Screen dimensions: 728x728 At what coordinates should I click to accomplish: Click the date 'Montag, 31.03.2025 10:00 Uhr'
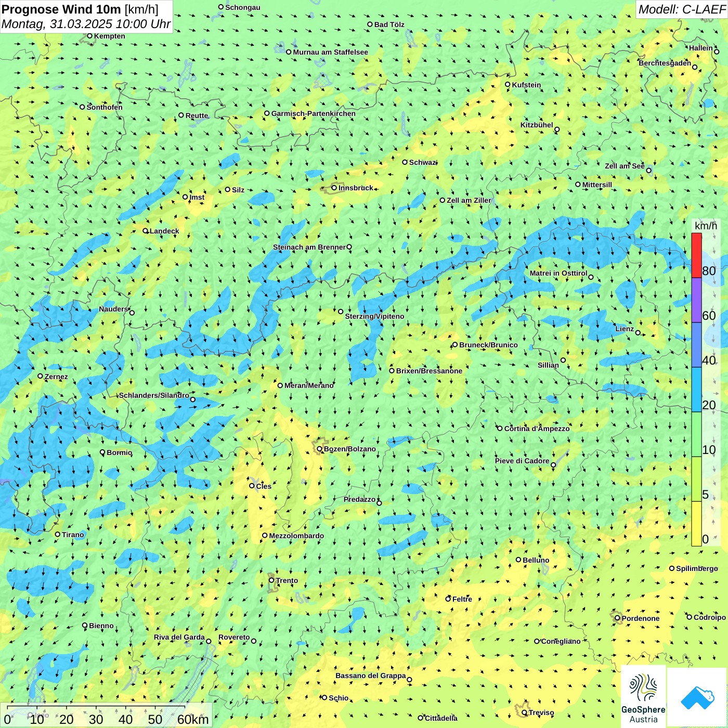click(86, 24)
